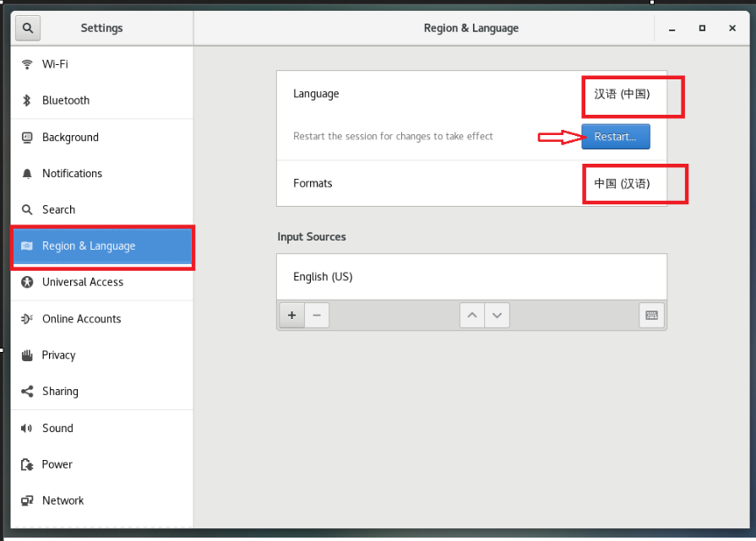Open Sharing settings
The image size is (756, 541).
(102, 391)
